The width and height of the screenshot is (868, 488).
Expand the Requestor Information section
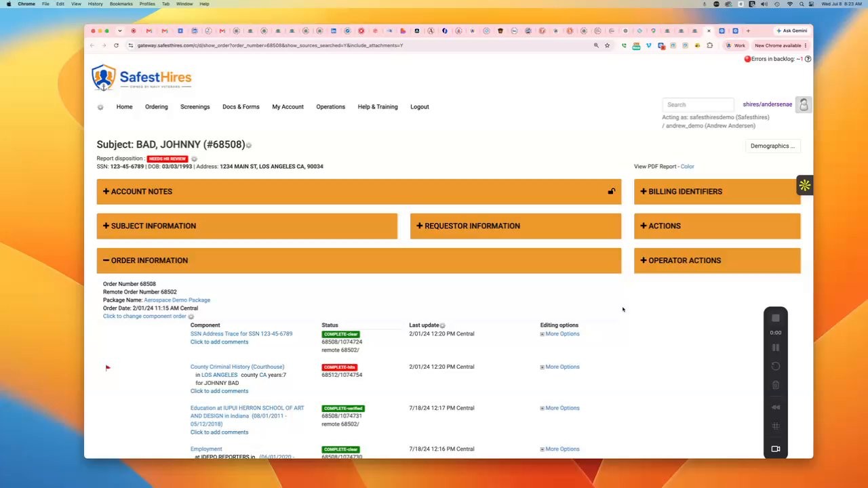coord(515,226)
